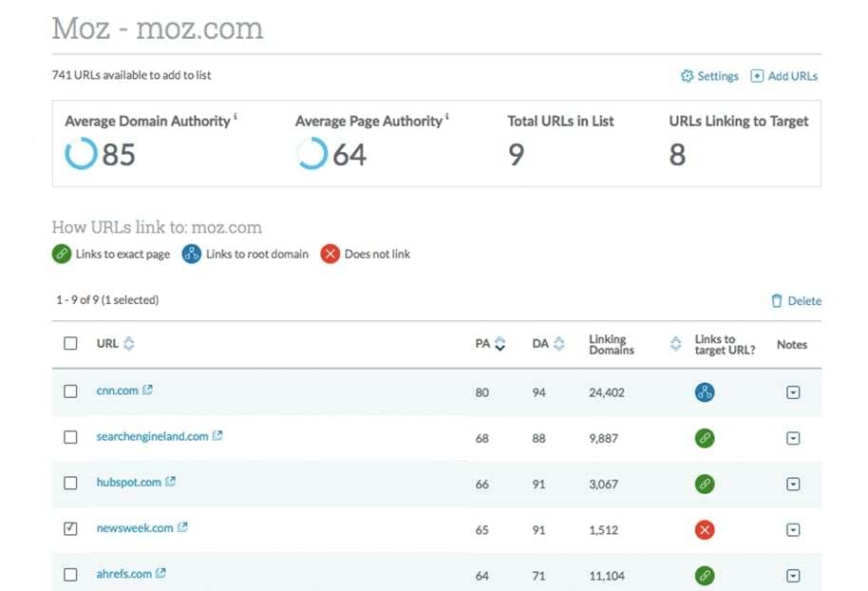Click the Add URLs button
Image resolution: width=868 pixels, height=591 pixels.
[783, 76]
